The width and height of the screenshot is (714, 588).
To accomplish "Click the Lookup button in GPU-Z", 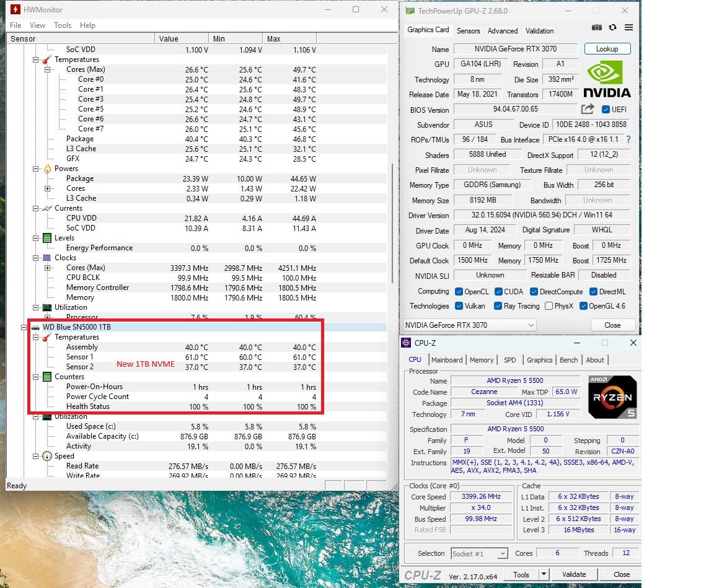I will pyautogui.click(x=607, y=49).
